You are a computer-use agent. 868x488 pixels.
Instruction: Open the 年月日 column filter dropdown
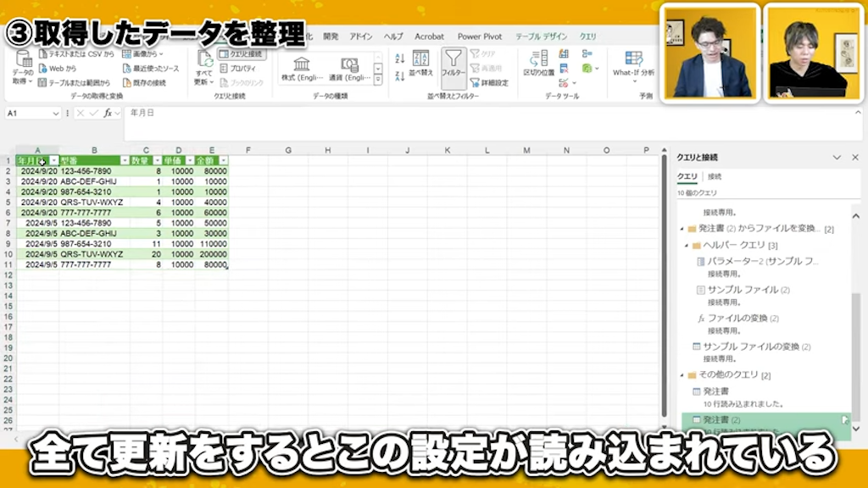click(x=54, y=160)
